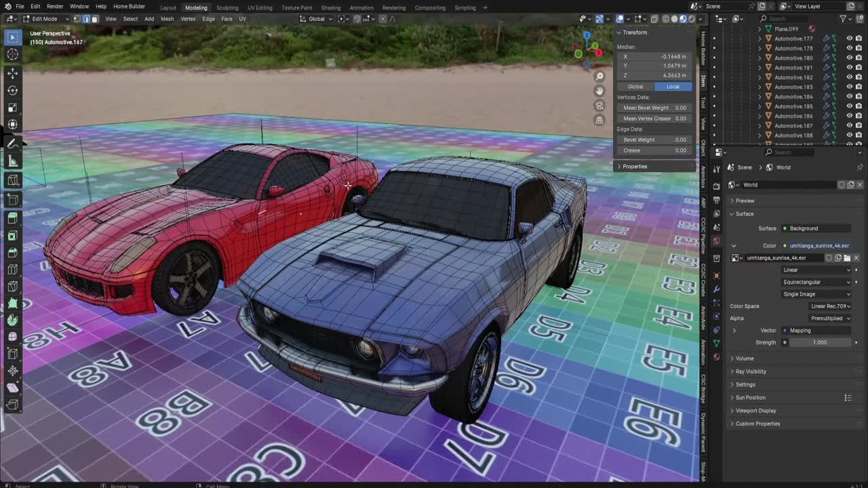
Task: Adjust the Strength 1.000 slider
Action: tap(820, 343)
